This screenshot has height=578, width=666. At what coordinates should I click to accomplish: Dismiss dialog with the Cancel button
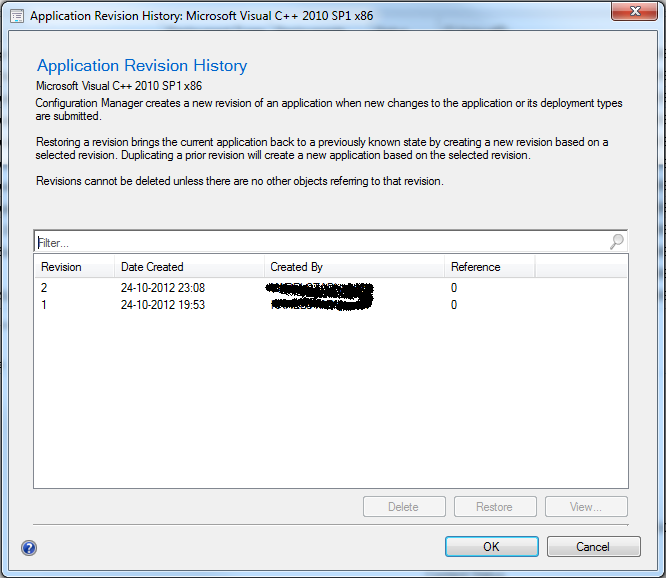click(593, 547)
